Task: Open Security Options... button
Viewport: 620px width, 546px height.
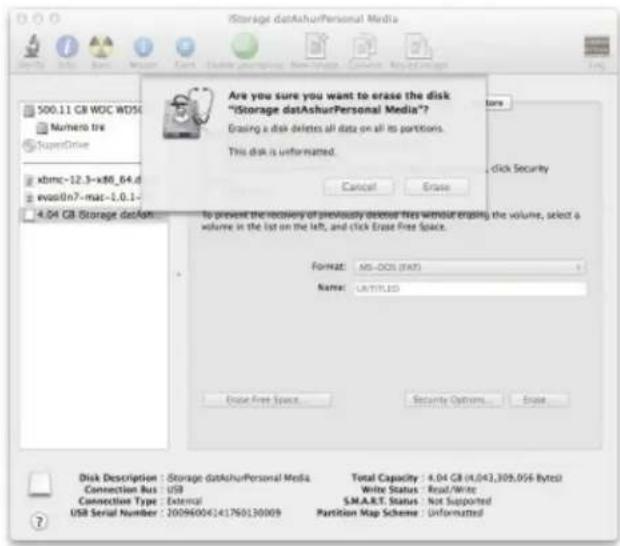Action: click(454, 400)
